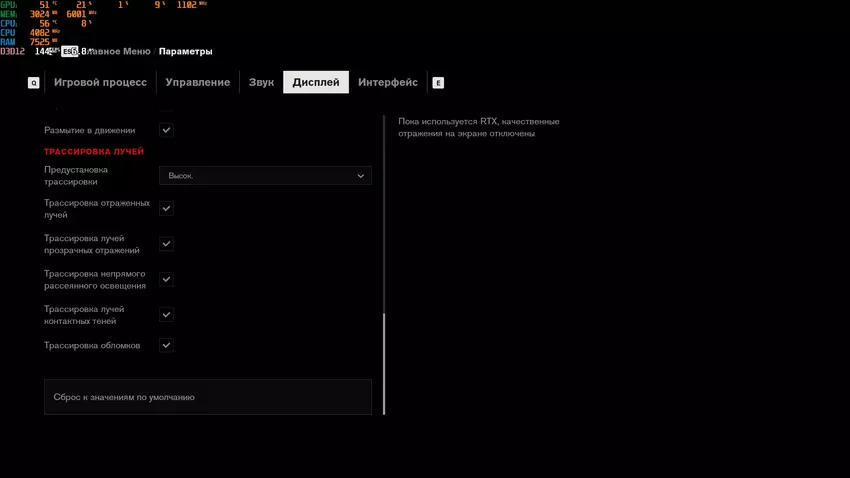The width and height of the screenshot is (850, 478).
Task: Click the chevron arrow in the preset box
Action: pos(361,176)
